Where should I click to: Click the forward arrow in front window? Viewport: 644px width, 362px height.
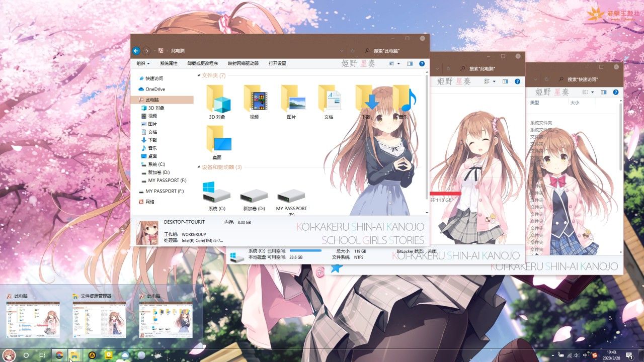click(x=146, y=51)
